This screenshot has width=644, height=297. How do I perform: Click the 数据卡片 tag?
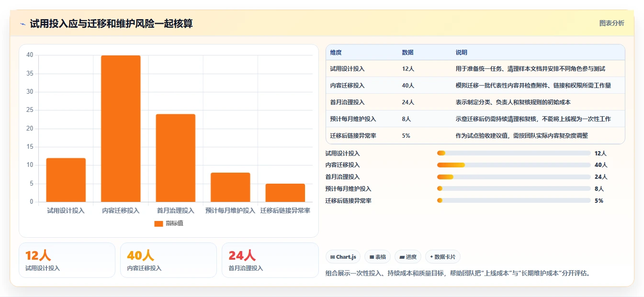point(443,257)
